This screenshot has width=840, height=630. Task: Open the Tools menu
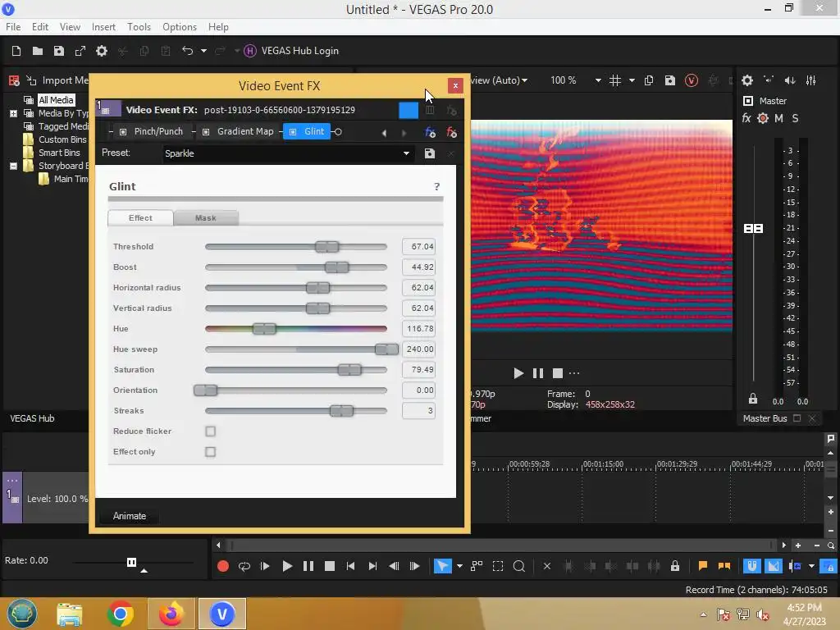[x=139, y=27]
